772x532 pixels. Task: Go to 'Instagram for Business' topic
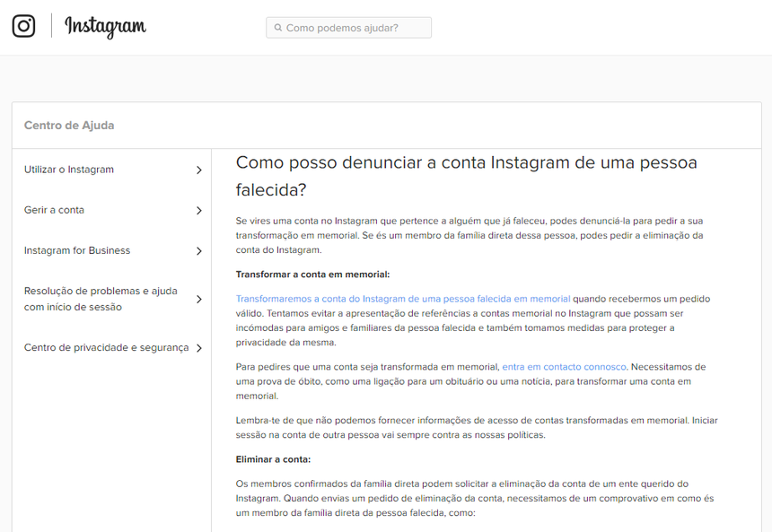[77, 250]
